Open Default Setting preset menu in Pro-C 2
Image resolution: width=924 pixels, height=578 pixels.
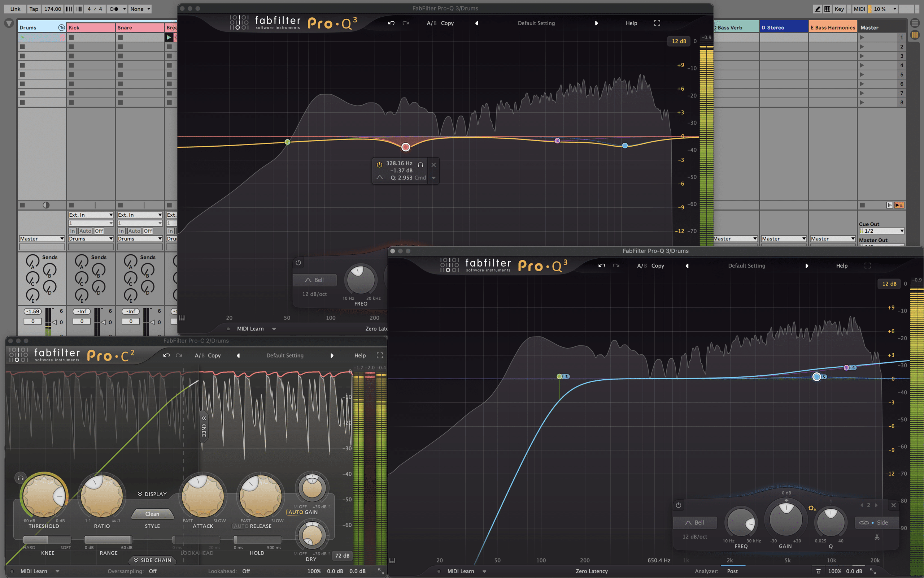tap(285, 355)
